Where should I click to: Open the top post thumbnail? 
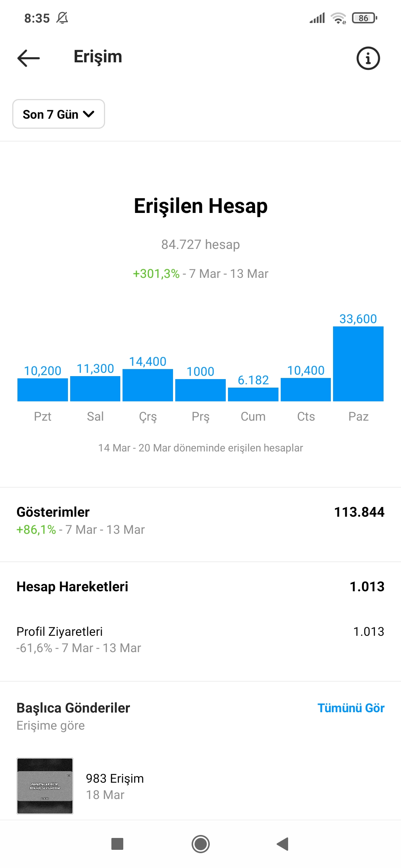(45, 786)
